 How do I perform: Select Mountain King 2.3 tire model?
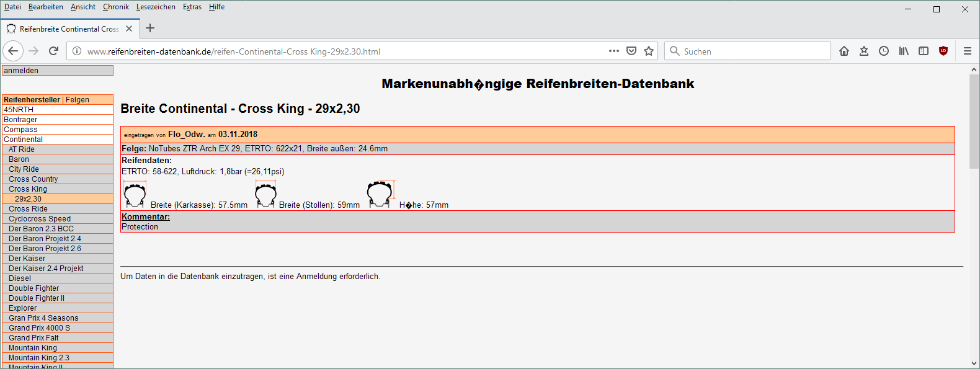click(39, 358)
